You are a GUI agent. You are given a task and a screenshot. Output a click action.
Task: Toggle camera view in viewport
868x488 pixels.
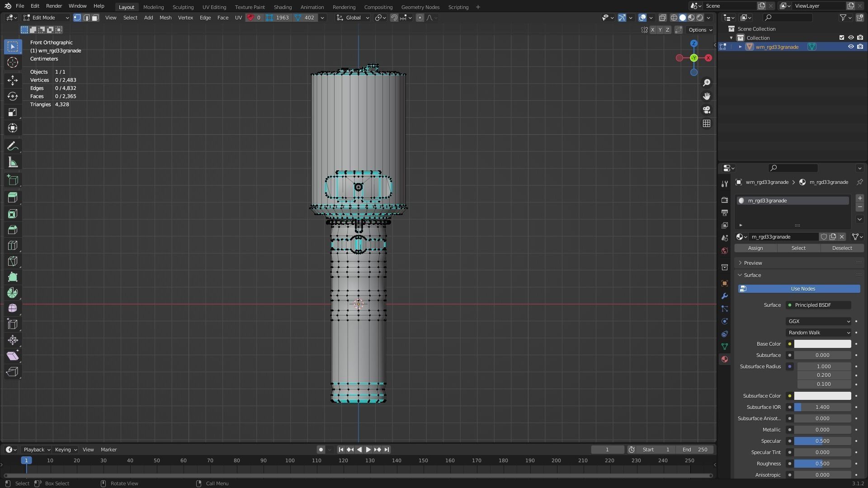pyautogui.click(x=707, y=110)
